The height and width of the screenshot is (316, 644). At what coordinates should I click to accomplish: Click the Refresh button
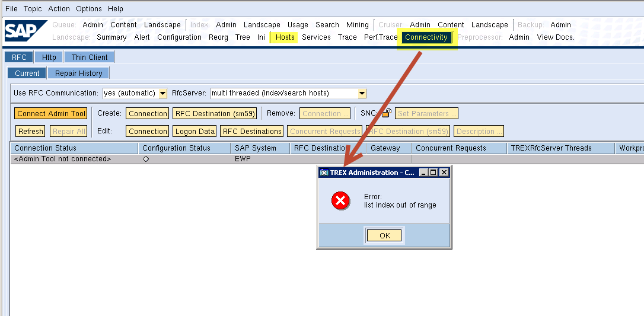[31, 132]
